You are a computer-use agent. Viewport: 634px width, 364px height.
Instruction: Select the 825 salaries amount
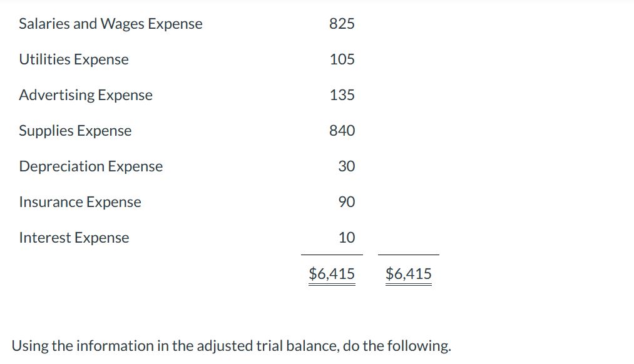342,24
